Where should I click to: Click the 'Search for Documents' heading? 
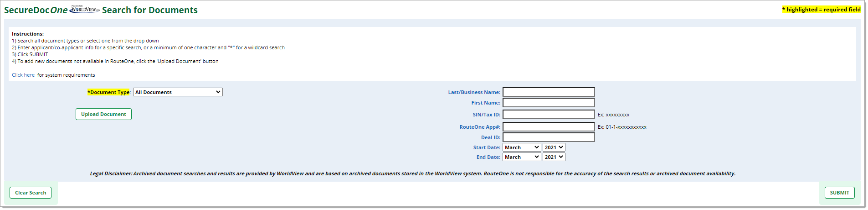[150, 10]
